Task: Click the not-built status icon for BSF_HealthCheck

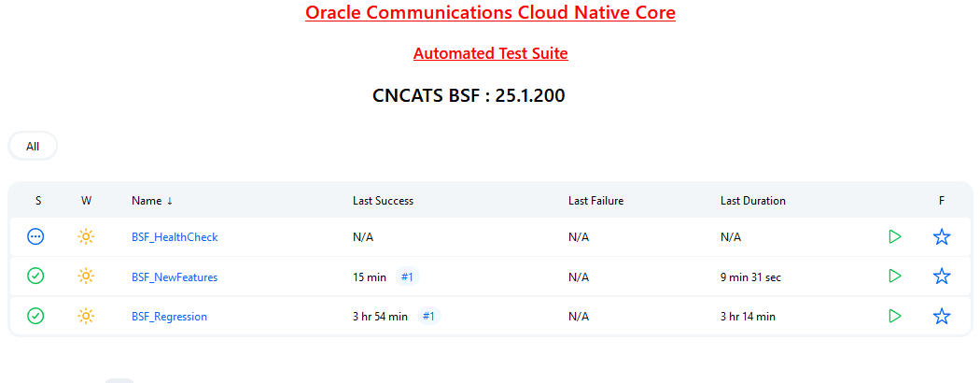Action: pos(36,236)
